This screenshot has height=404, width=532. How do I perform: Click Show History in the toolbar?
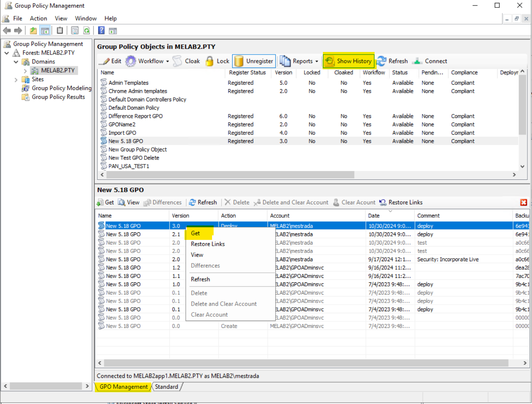tap(349, 61)
